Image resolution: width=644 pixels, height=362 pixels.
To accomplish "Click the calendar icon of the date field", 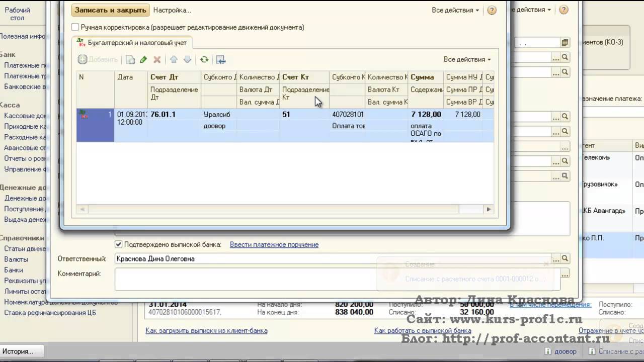I will [565, 43].
